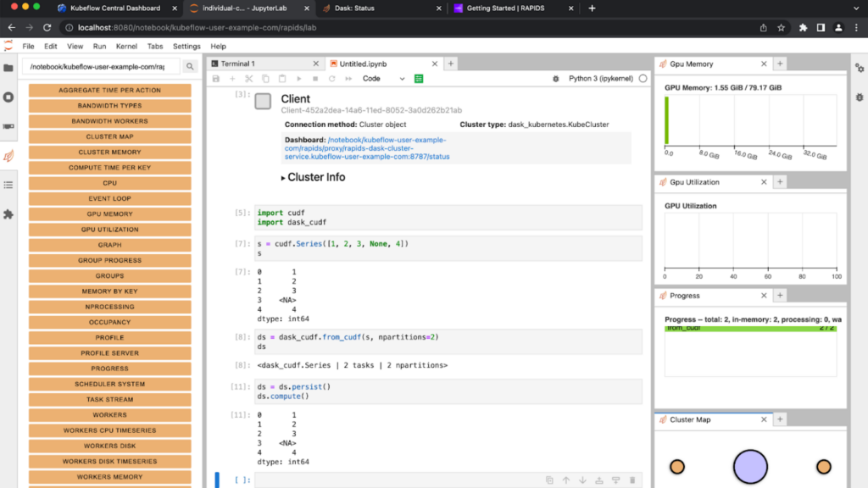Image resolution: width=868 pixels, height=488 pixels.
Task: Open the cell type Code dropdown
Action: click(x=383, y=79)
